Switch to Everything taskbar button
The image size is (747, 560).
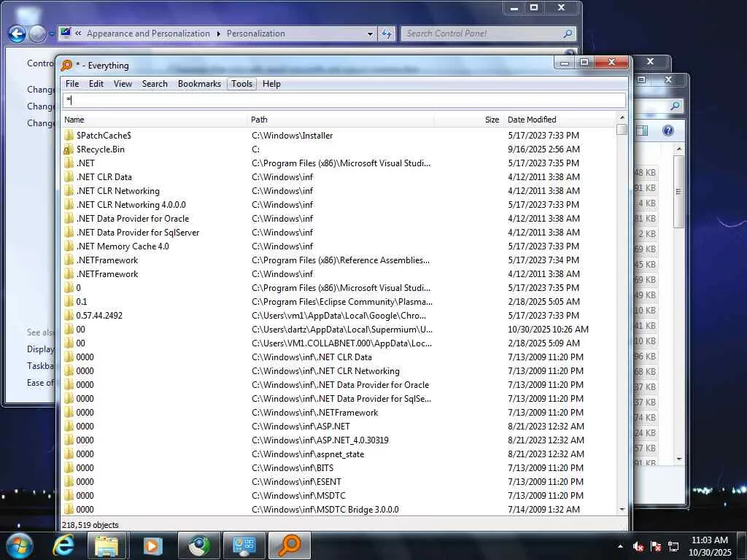pyautogui.click(x=290, y=545)
